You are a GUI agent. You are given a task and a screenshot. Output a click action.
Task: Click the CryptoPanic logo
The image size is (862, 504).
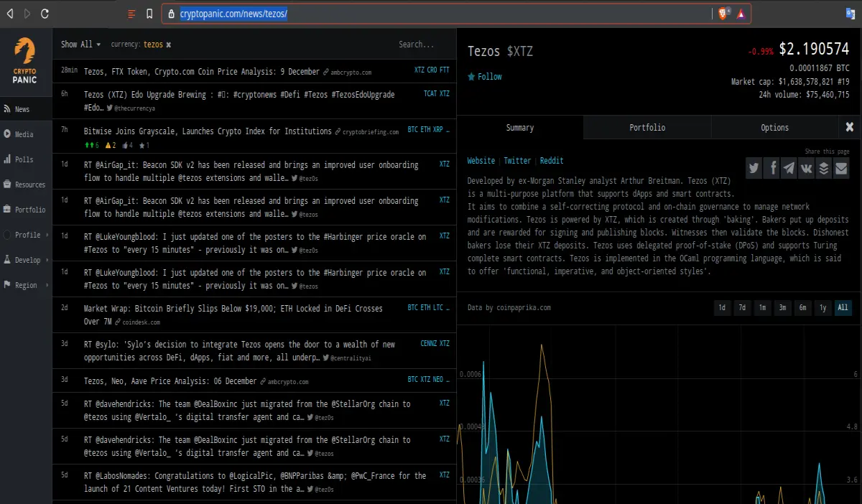(x=24, y=61)
